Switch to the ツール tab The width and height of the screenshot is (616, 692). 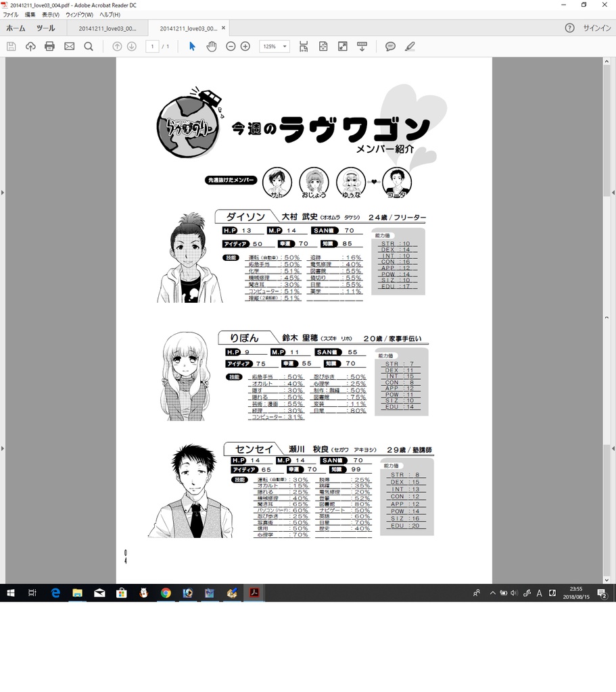point(45,28)
